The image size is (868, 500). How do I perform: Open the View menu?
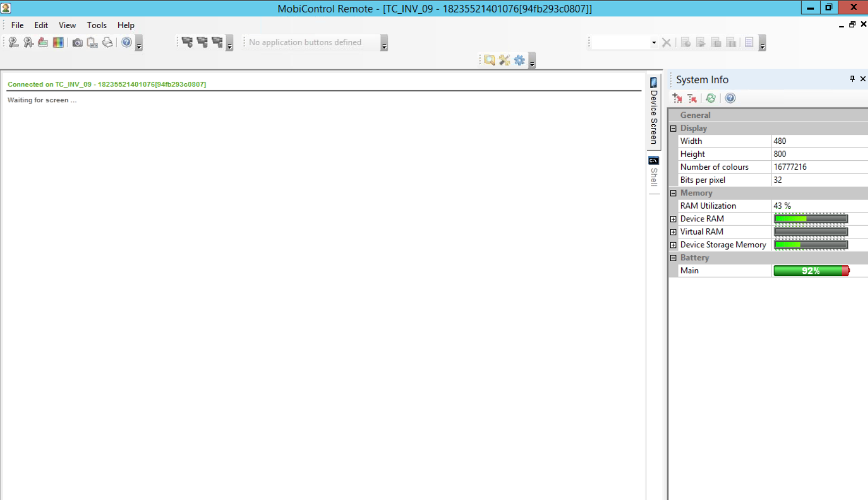67,25
